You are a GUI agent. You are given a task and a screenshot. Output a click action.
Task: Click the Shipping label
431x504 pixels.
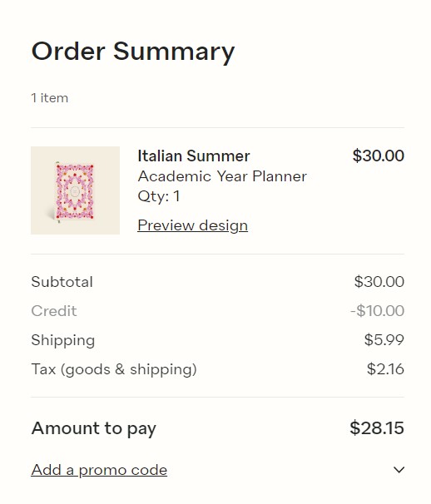[x=63, y=340]
